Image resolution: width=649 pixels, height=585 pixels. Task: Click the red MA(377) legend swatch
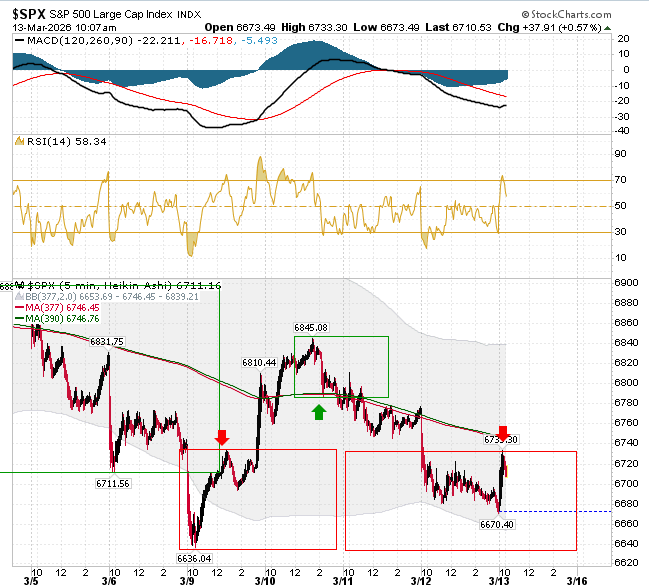[x=19, y=308]
